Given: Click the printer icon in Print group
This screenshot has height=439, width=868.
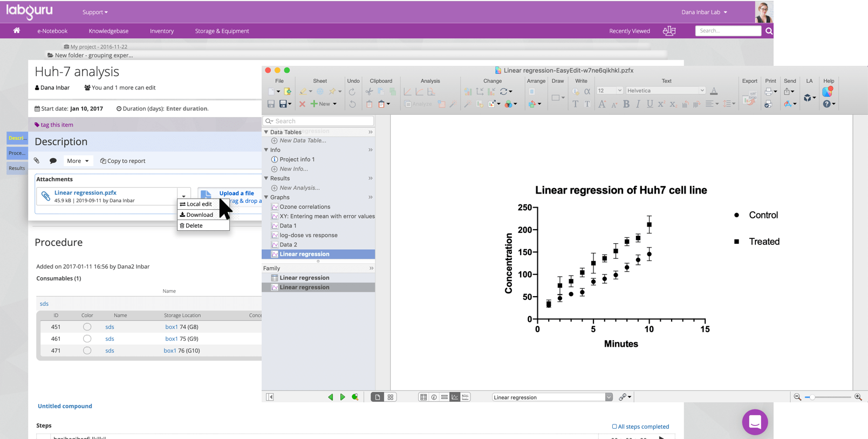Looking at the screenshot, I should pyautogui.click(x=768, y=92).
